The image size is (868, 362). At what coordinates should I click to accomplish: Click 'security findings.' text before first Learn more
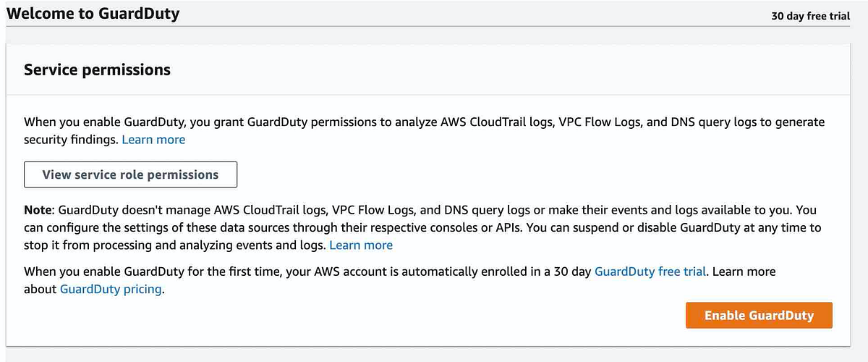click(x=71, y=140)
